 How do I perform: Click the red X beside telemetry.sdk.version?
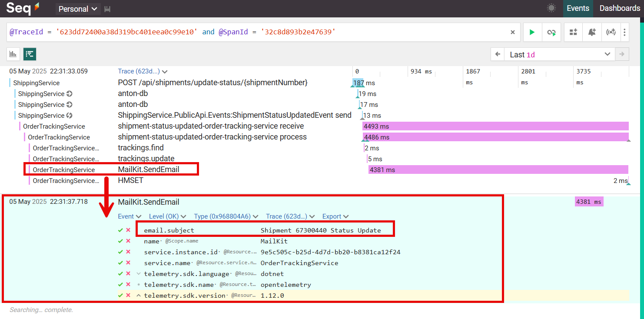tap(128, 296)
